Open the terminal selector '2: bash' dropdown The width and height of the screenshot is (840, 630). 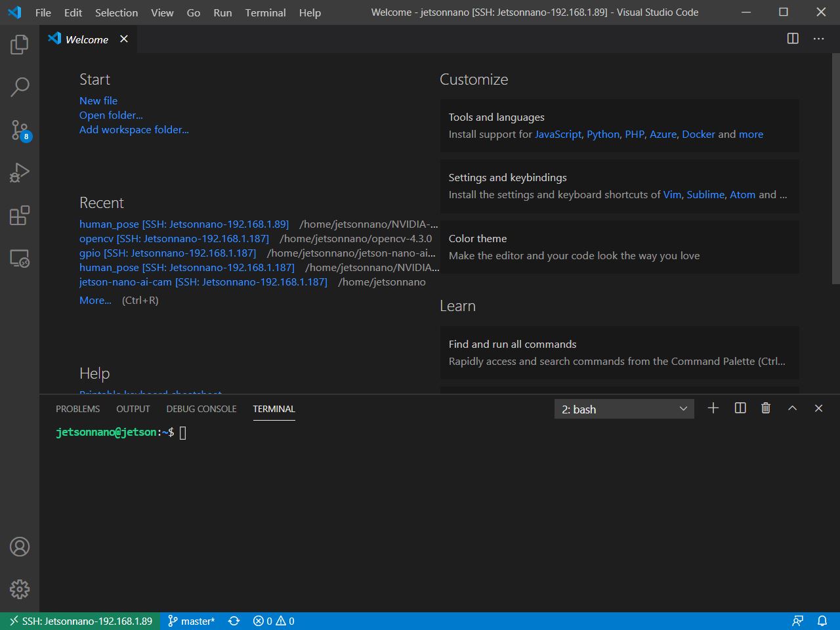(624, 409)
